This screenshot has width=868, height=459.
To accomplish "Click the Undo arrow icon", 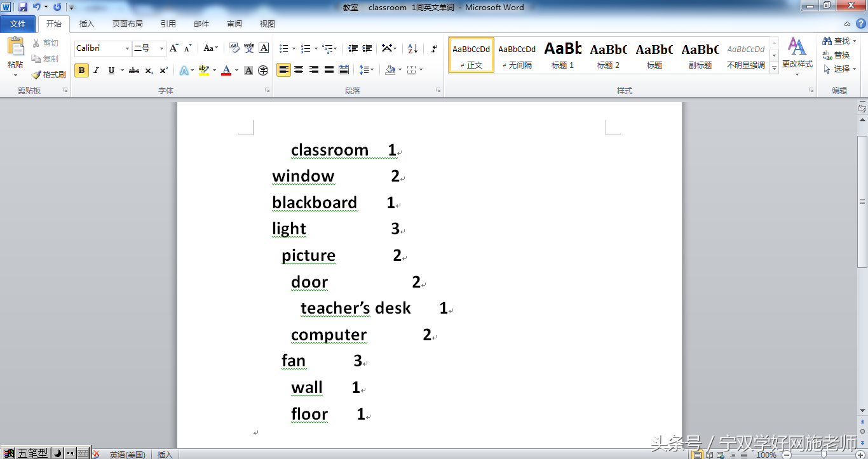I will click(x=37, y=7).
